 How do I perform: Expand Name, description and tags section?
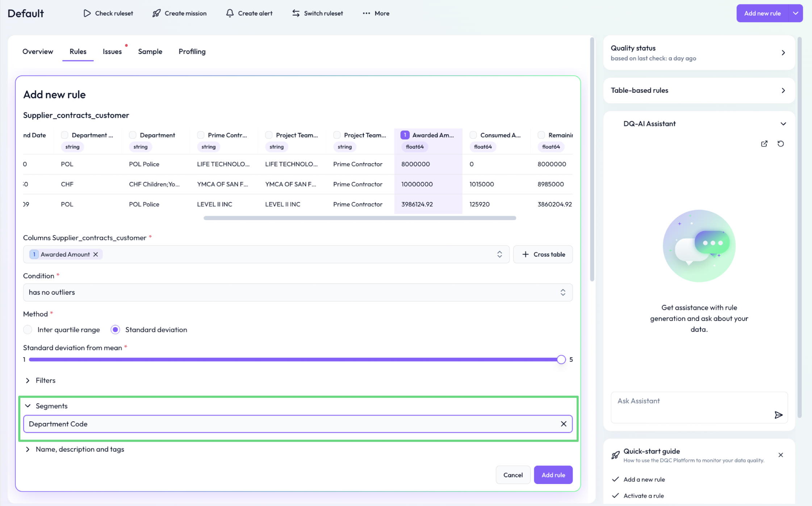28,449
